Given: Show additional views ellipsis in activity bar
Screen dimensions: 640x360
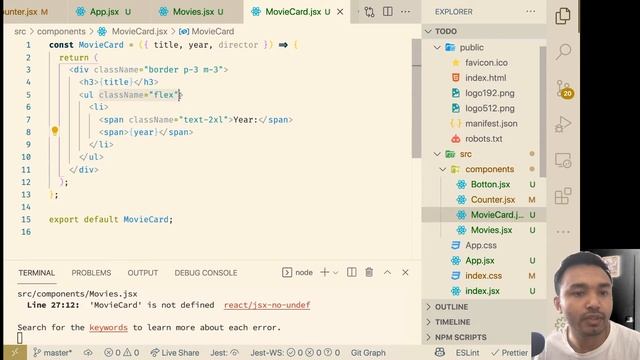Looking at the screenshot, I should 563,232.
